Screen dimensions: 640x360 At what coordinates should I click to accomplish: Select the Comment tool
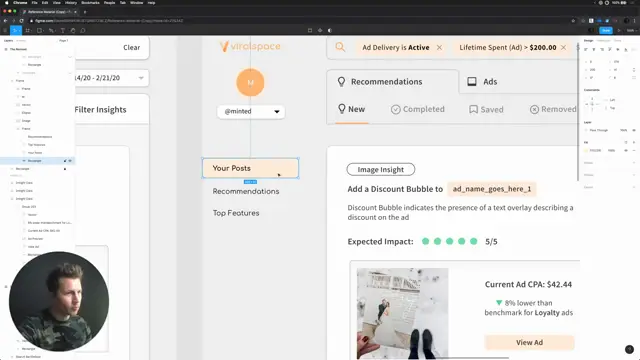pyautogui.click(x=83, y=30)
